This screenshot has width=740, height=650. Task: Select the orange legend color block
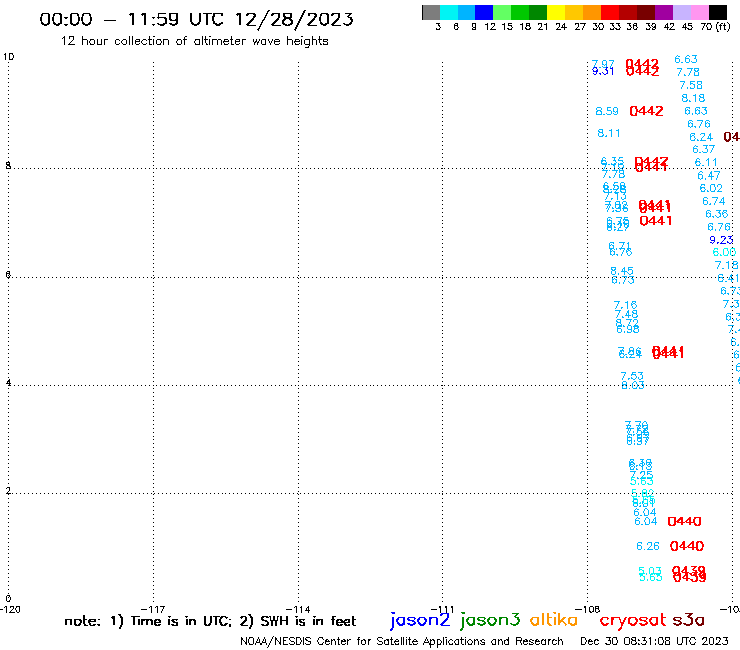(x=592, y=12)
